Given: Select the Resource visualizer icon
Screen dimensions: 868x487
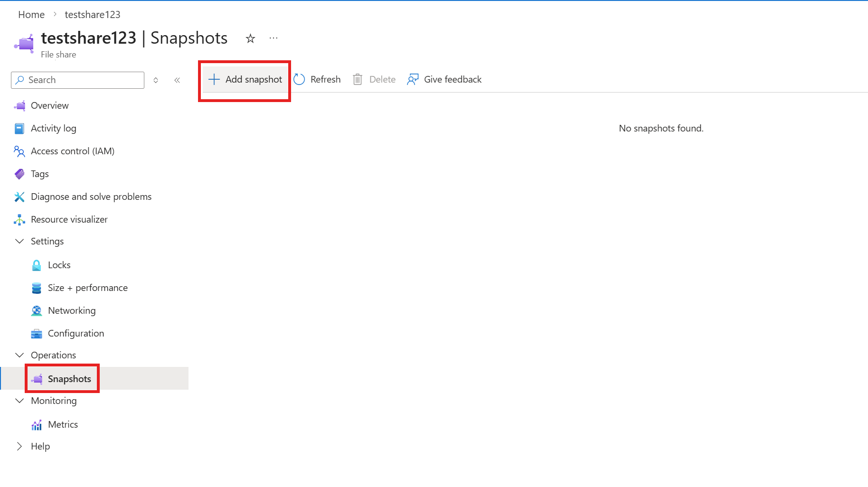Looking at the screenshot, I should [x=19, y=219].
